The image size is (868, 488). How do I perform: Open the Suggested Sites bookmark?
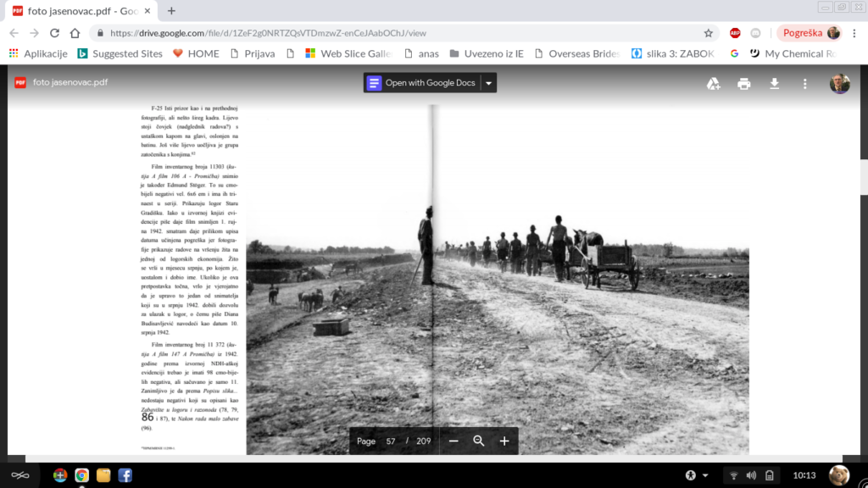[x=120, y=53]
